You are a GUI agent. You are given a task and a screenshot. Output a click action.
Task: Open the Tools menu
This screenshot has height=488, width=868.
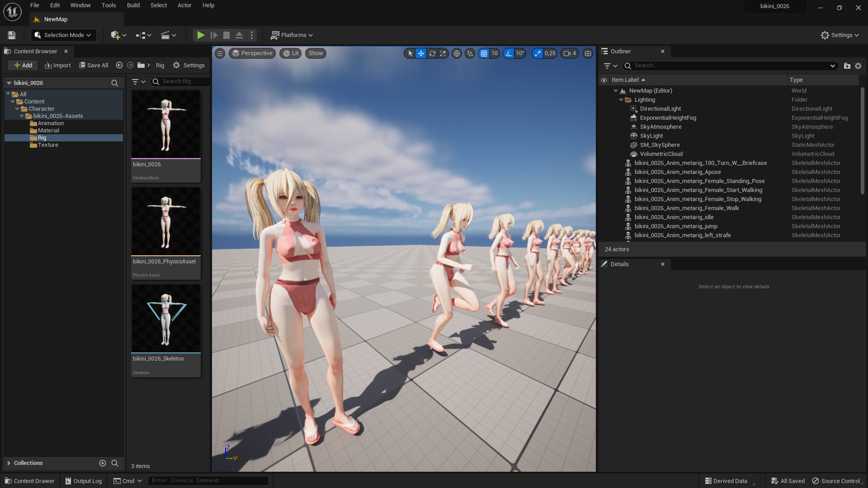click(109, 5)
